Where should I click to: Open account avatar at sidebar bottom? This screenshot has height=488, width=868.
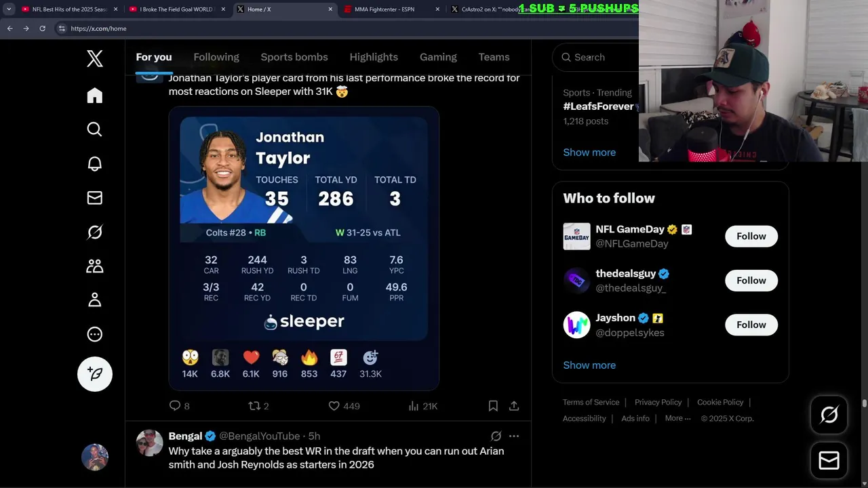pos(95,457)
